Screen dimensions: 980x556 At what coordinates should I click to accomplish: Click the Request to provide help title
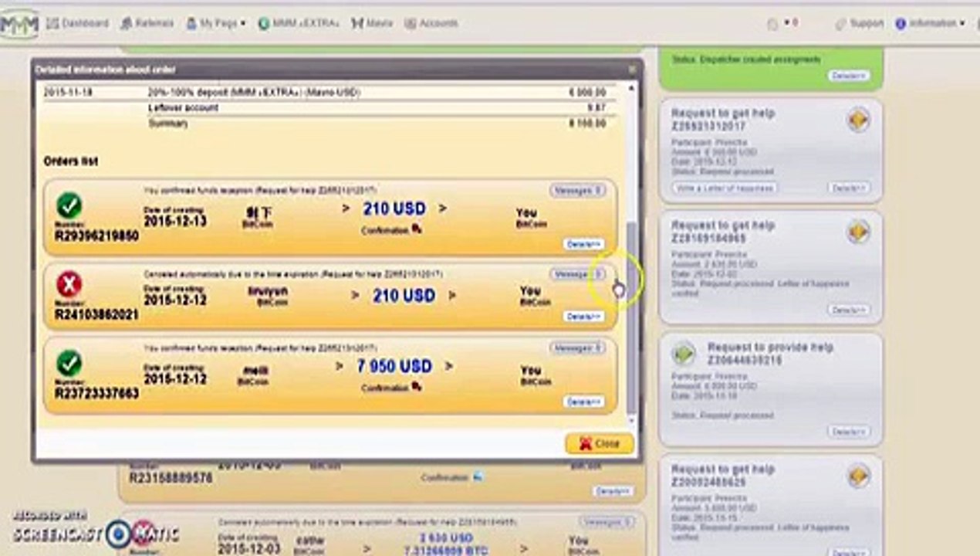[x=770, y=347]
